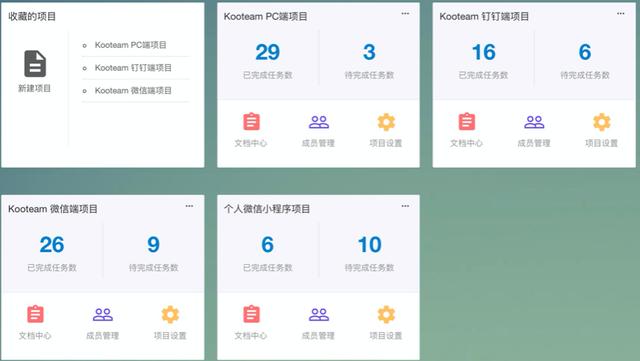Click pending count 10 in 个人微信小程序项目
This screenshot has width=640, height=361.
coord(369,245)
